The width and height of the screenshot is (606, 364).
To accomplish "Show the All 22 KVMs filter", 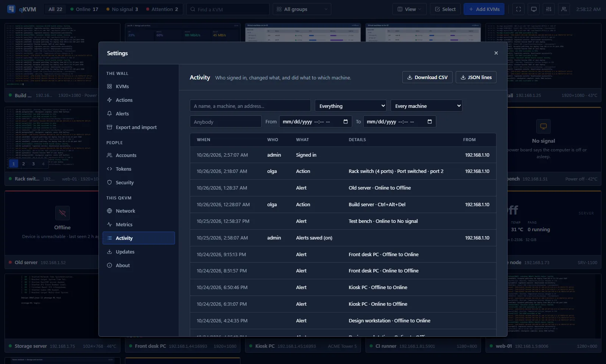I will pyautogui.click(x=55, y=9).
